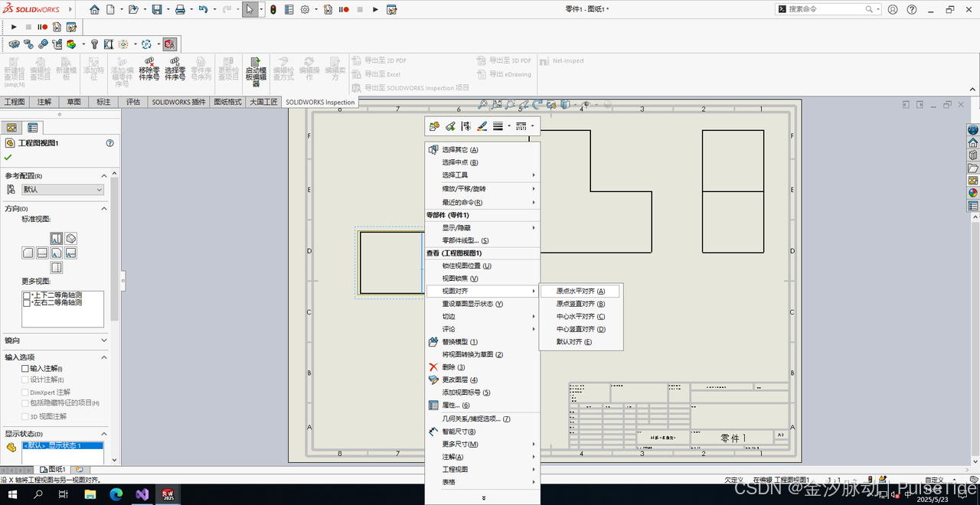Screen dimensions: 980x505
Task: Click 启动模板编辑器 ribbon button
Action: (256, 71)
